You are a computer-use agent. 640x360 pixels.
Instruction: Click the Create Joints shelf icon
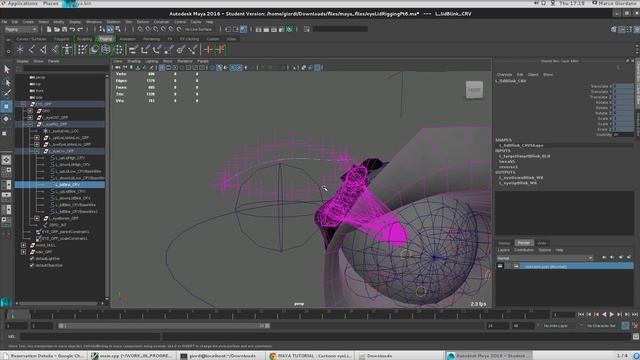[x=31, y=50]
